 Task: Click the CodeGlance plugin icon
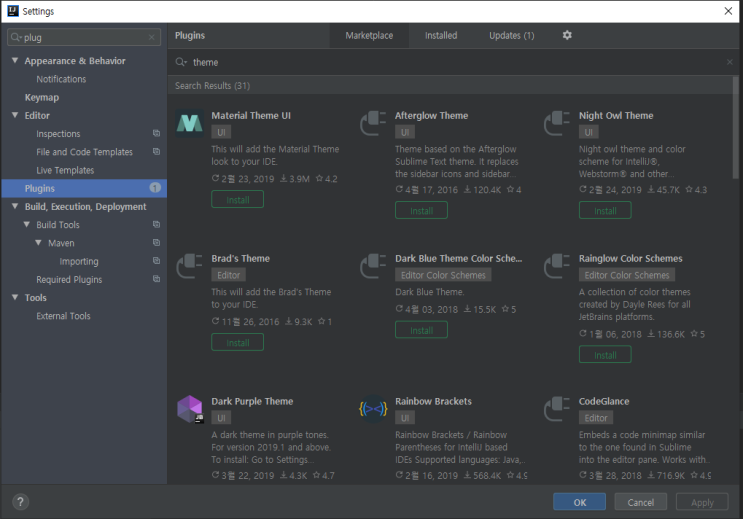pos(557,409)
